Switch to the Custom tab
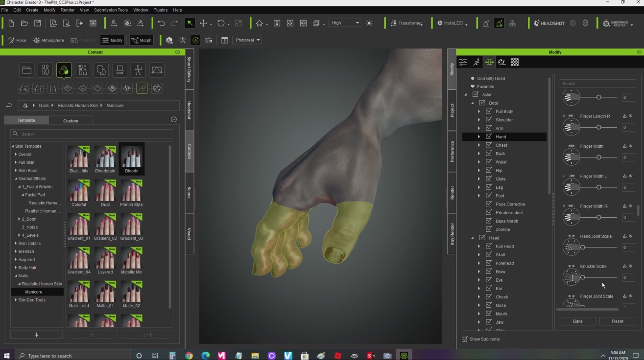This screenshot has width=644, height=360. (71, 120)
